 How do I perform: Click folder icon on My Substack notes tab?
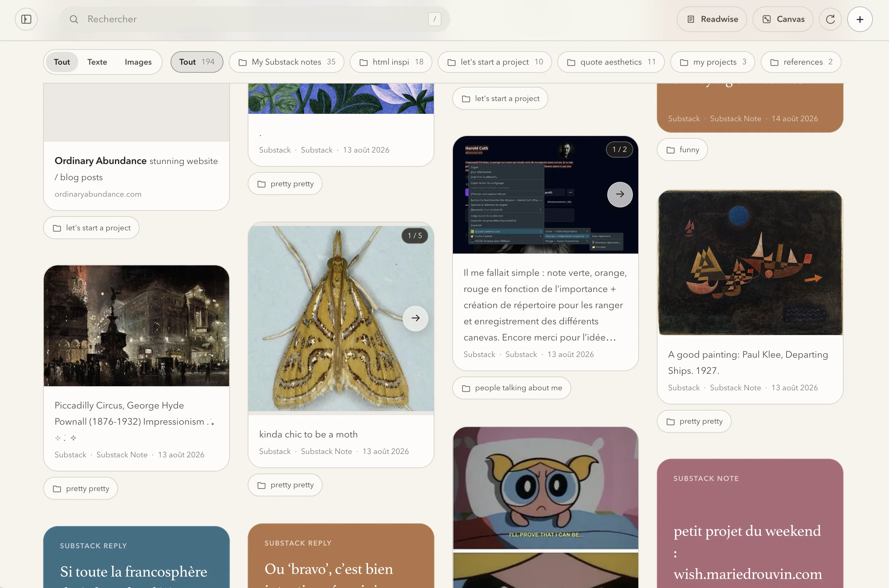[x=243, y=62]
